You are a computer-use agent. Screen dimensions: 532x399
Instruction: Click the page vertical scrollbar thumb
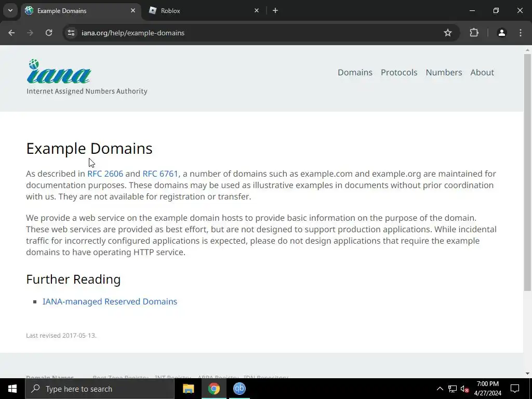point(527,172)
